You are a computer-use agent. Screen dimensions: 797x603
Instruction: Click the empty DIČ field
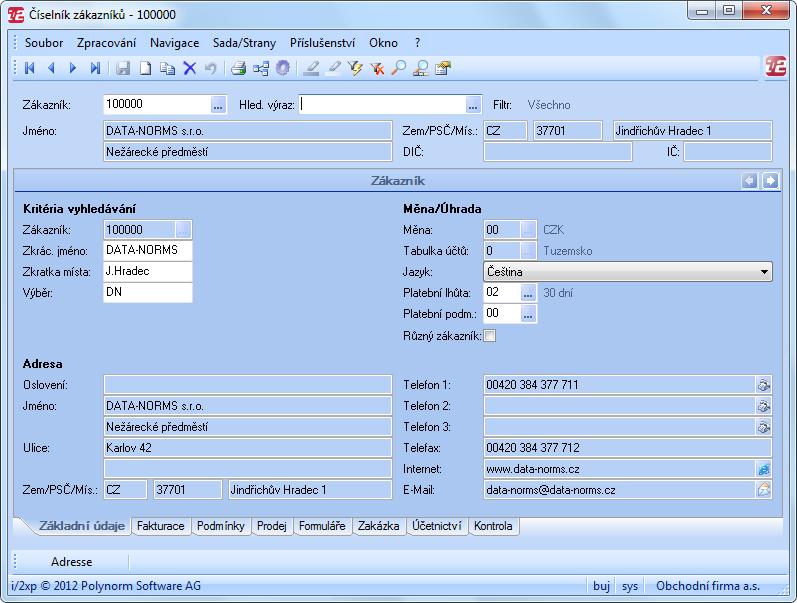pos(558,152)
